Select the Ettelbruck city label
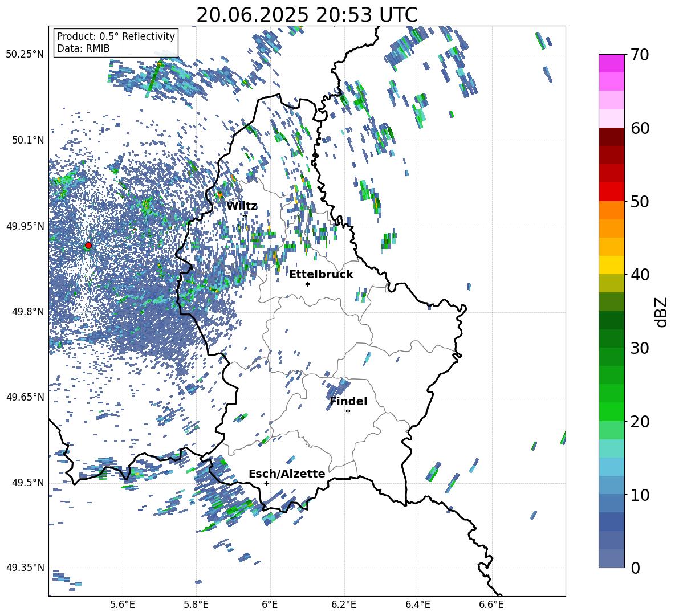This screenshot has width=675, height=616. (321, 275)
